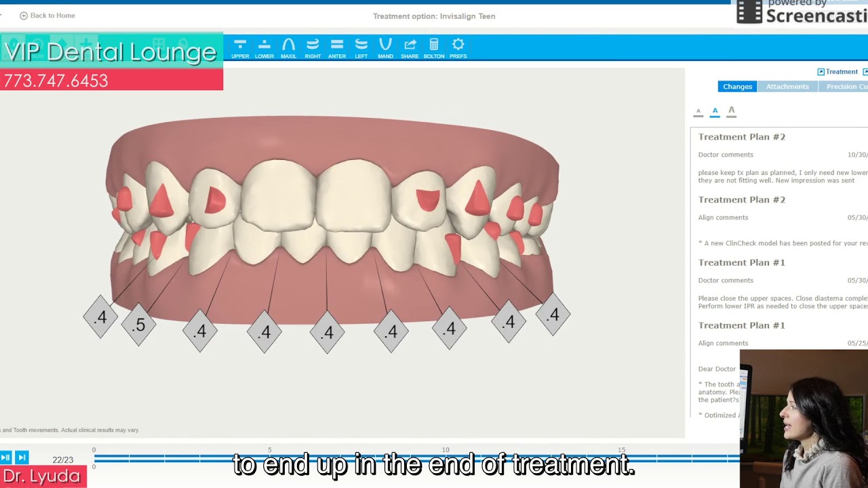868x488 pixels.
Task: Show the Right side view
Action: (313, 48)
